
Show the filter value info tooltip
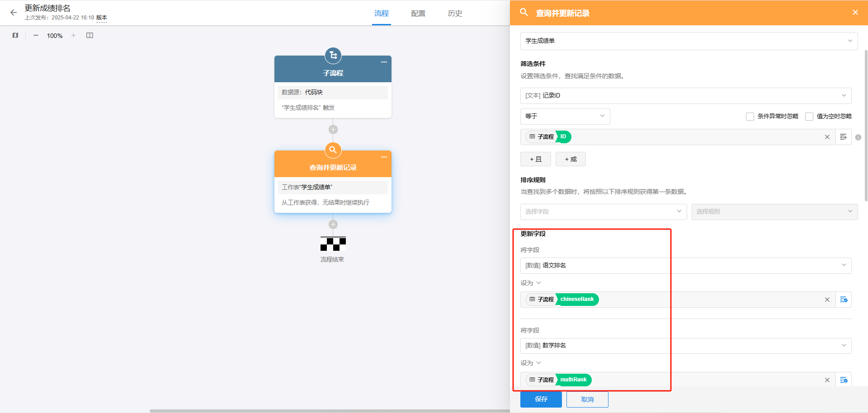tap(858, 137)
